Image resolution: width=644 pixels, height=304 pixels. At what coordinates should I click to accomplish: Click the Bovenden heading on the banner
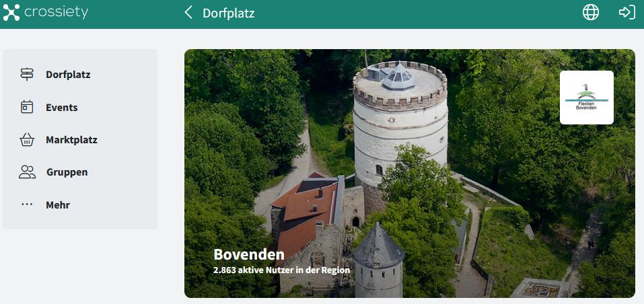click(x=248, y=254)
